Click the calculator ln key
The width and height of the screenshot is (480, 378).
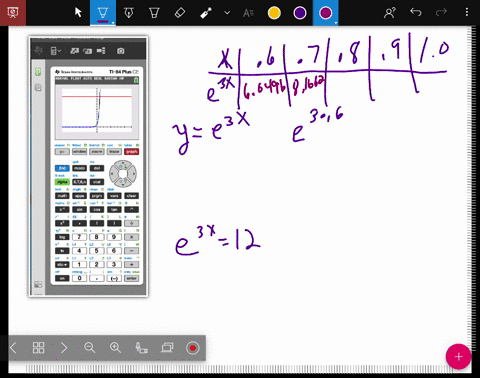coord(62,251)
